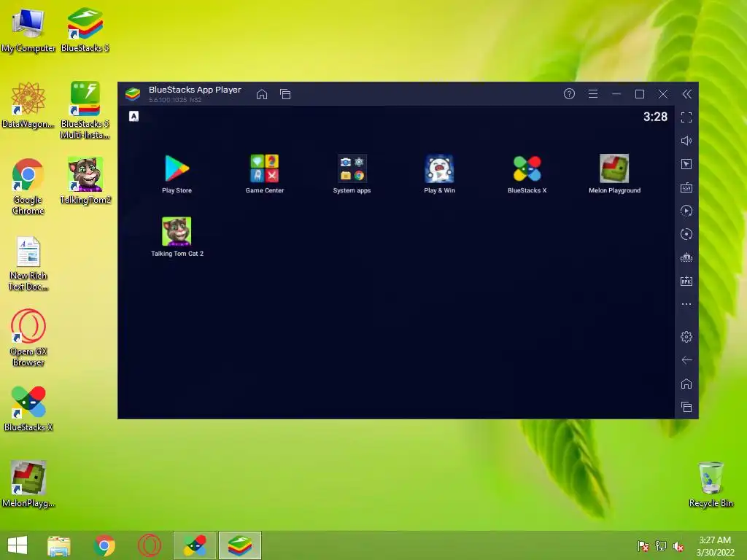This screenshot has height=560, width=747.
Task: Click recent apps icon in side toolbar
Action: [686, 407]
